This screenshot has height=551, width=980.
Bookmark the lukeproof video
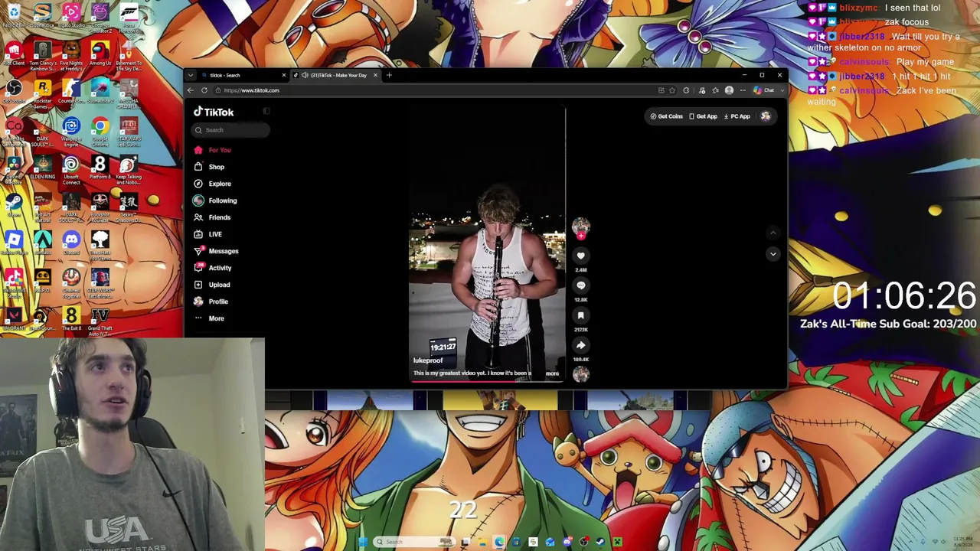580,315
